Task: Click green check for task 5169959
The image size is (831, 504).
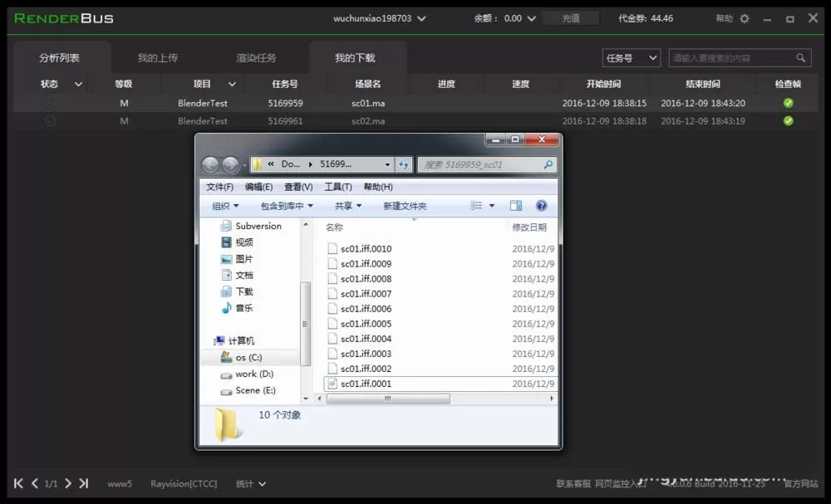Action: 788,103
